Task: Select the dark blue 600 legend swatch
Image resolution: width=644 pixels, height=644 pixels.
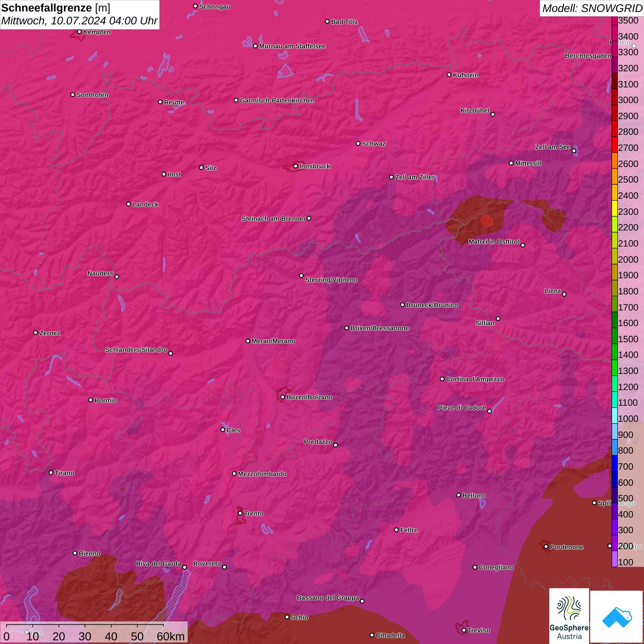Action: point(615,479)
